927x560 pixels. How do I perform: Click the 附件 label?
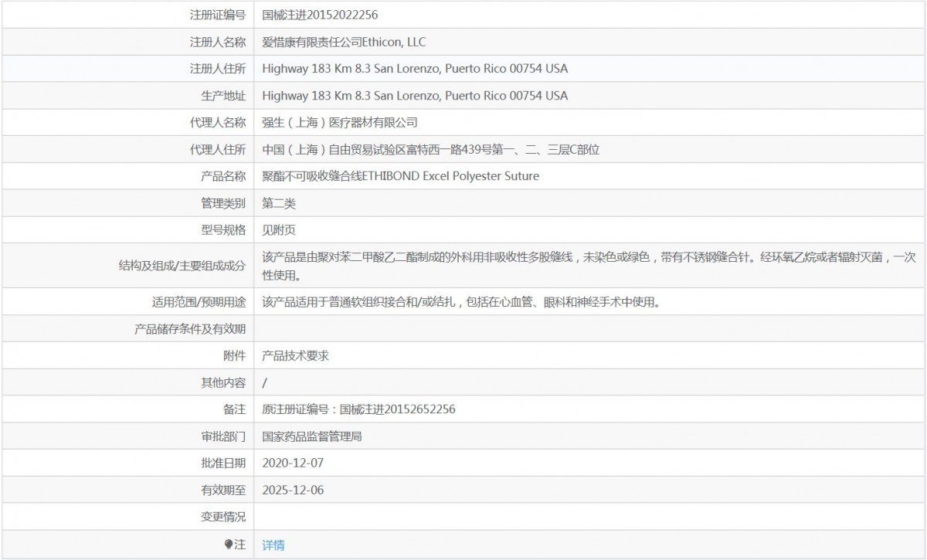(x=235, y=356)
